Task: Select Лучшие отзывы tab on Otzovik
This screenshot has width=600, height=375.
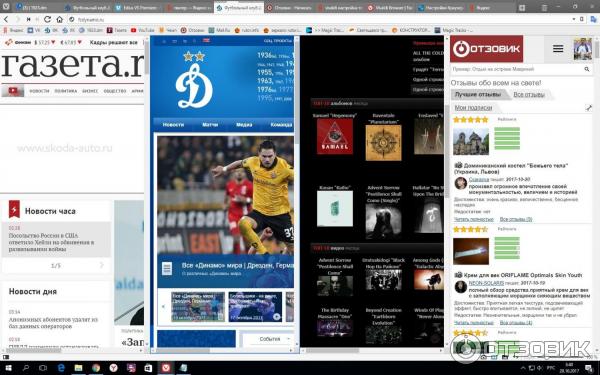Action: (x=478, y=94)
